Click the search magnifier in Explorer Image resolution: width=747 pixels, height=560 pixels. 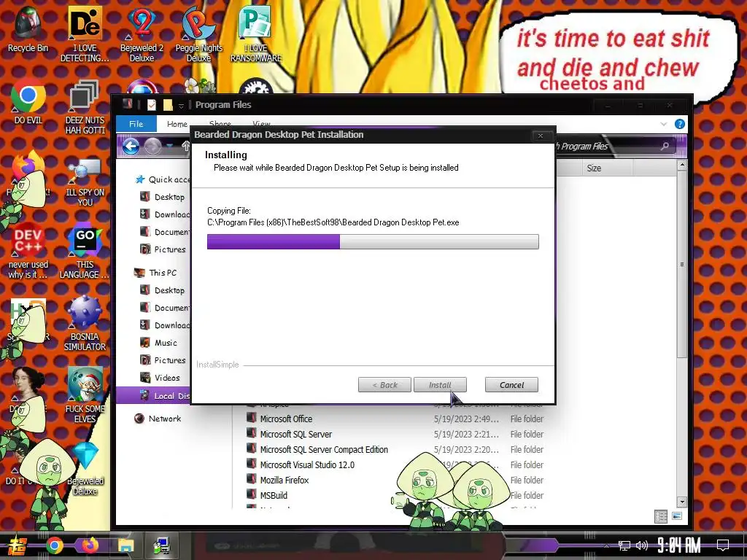pos(665,146)
